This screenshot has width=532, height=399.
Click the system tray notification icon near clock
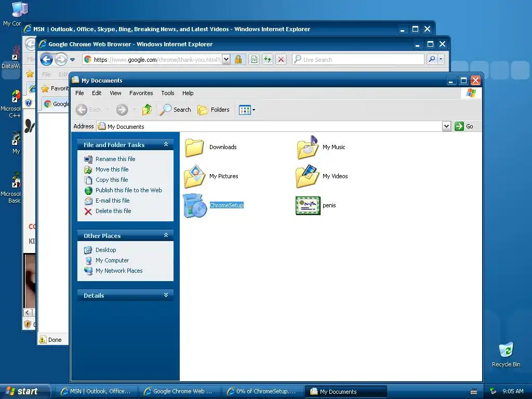click(494, 392)
